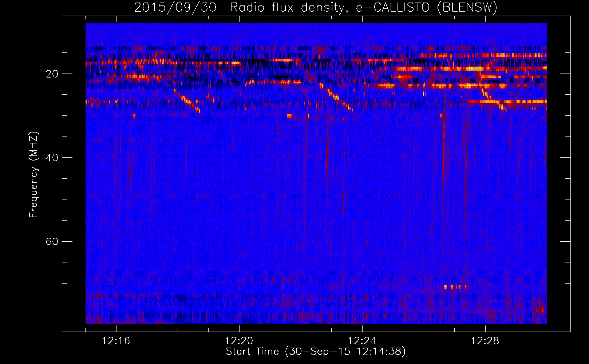589x364 pixels.
Task: Click the 12:28 time tick label
Action: pos(485,341)
